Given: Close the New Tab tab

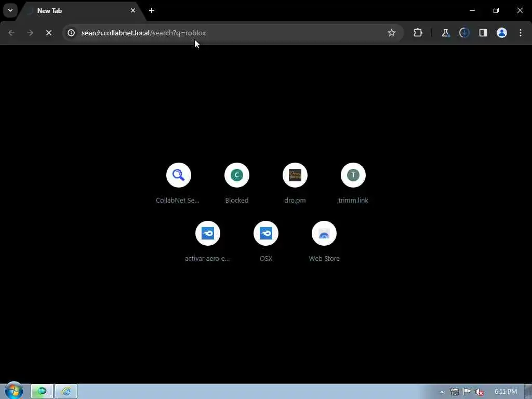Looking at the screenshot, I should click(133, 10).
